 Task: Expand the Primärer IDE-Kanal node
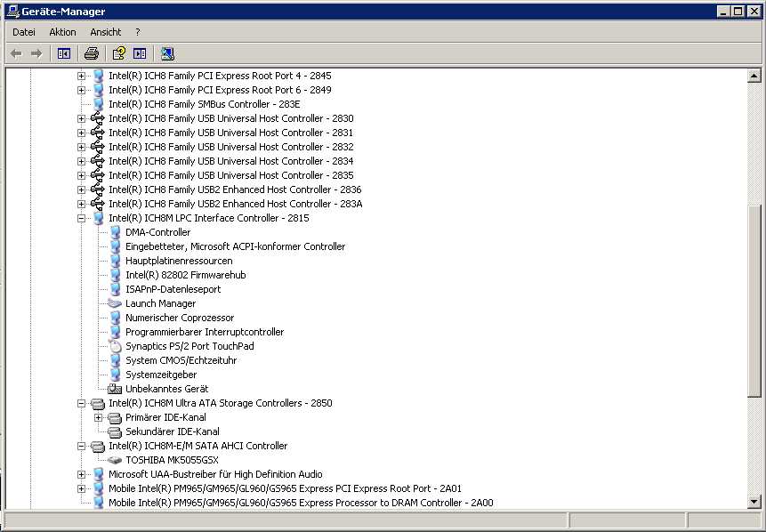tap(98, 418)
